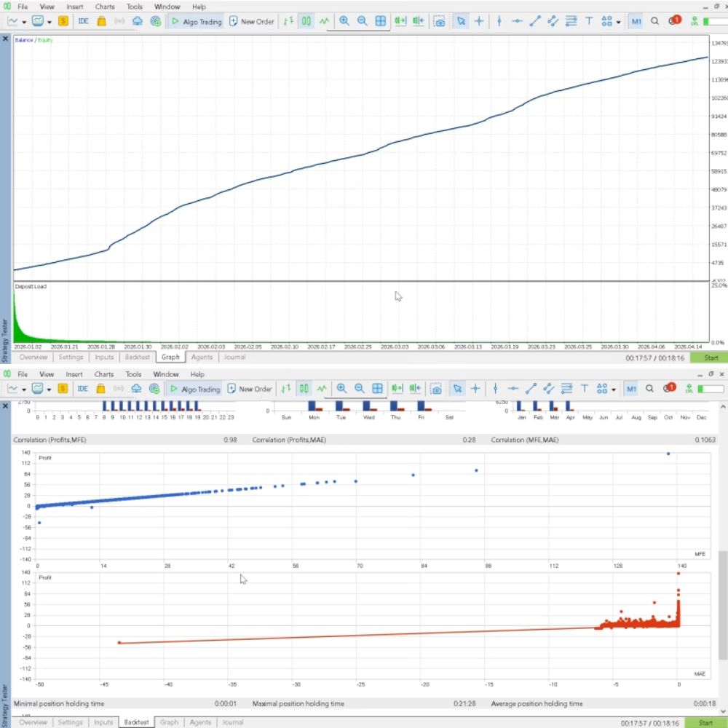Switch to the Overview tab in bottom window
This screenshot has width=728, height=728.
(33, 722)
